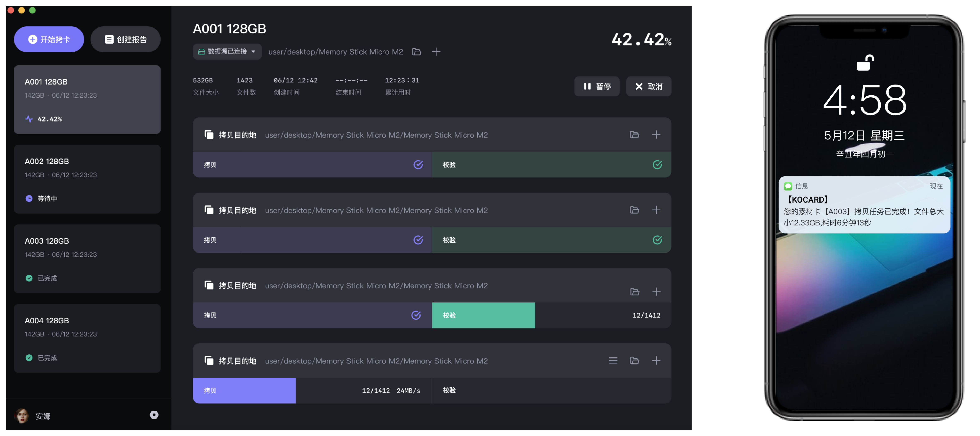Click the 创建报告 button
Screen dimensions: 980x436
(125, 39)
